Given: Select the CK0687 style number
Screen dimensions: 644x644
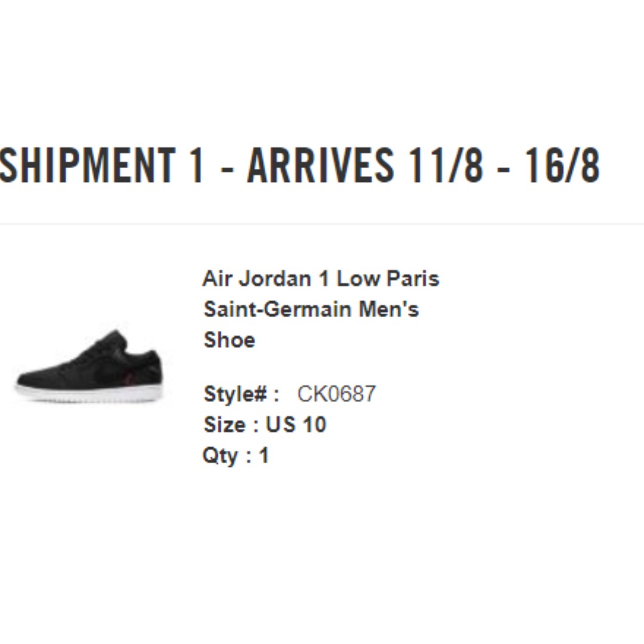Looking at the screenshot, I should [x=336, y=394].
